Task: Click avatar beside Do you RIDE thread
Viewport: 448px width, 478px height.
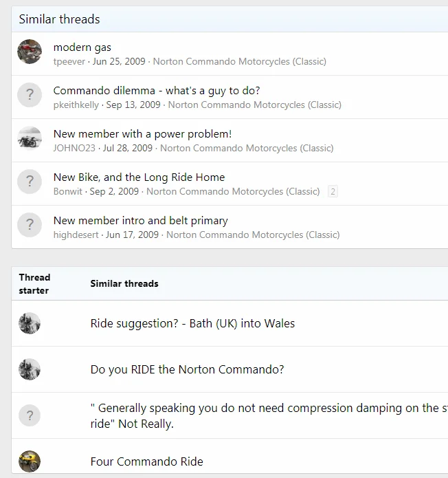Action: point(30,369)
